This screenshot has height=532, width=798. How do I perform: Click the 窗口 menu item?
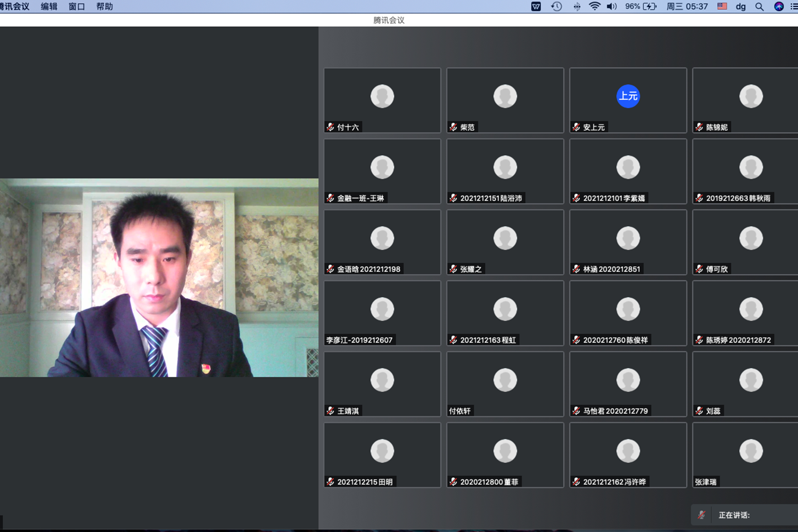pos(77,6)
